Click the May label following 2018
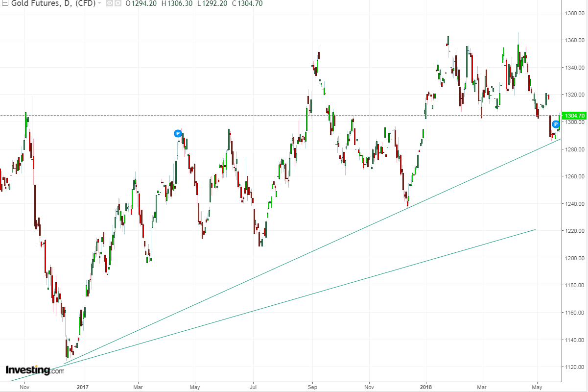The width and height of the screenshot is (588, 392). pos(537,387)
